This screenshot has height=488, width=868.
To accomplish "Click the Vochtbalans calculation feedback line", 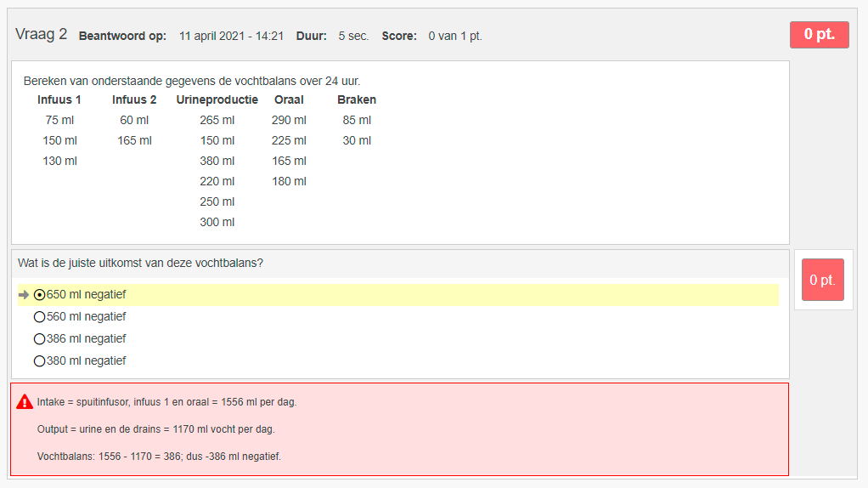I will pyautogui.click(x=159, y=457).
